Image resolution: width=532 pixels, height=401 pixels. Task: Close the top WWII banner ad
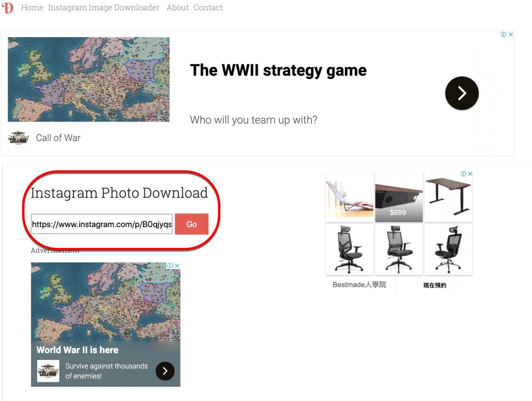(511, 35)
